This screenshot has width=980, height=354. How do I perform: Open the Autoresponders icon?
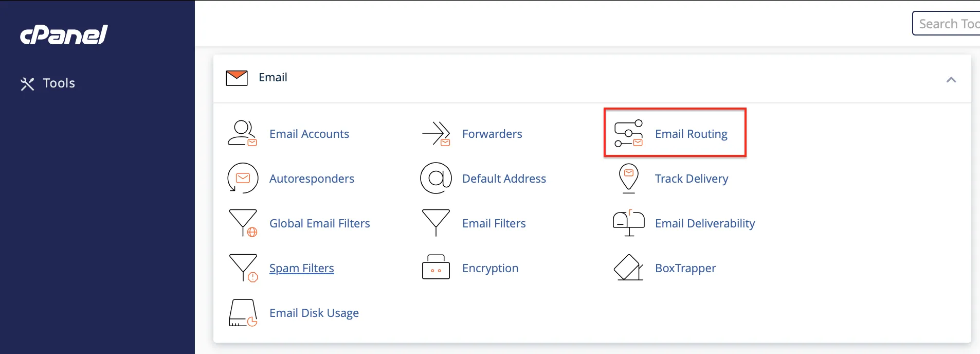242,179
